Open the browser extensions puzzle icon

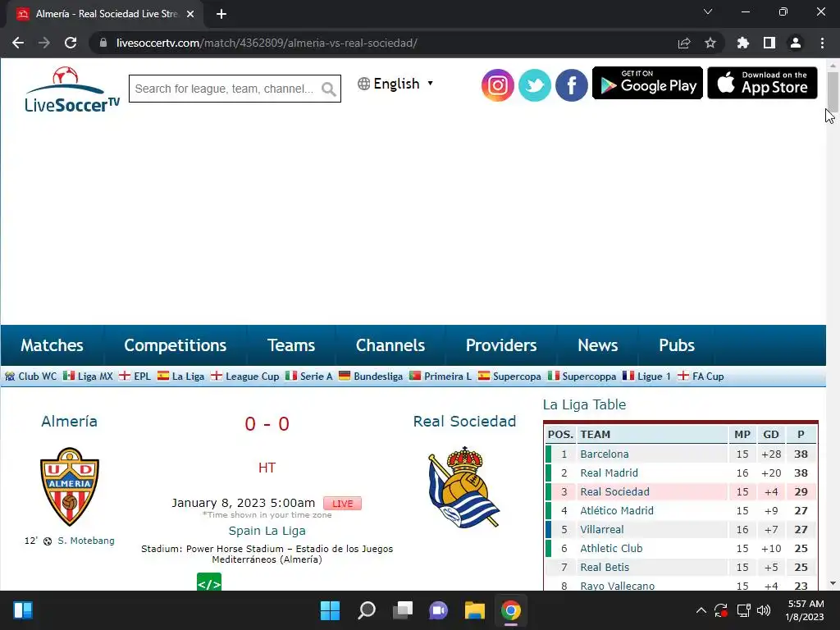pos(743,43)
